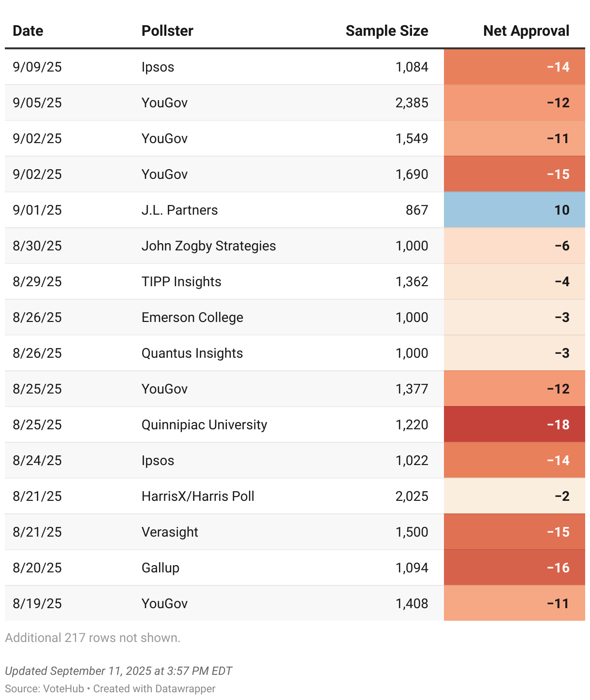
Task: Click the pale −2 net approval cell
Action: tap(514, 496)
